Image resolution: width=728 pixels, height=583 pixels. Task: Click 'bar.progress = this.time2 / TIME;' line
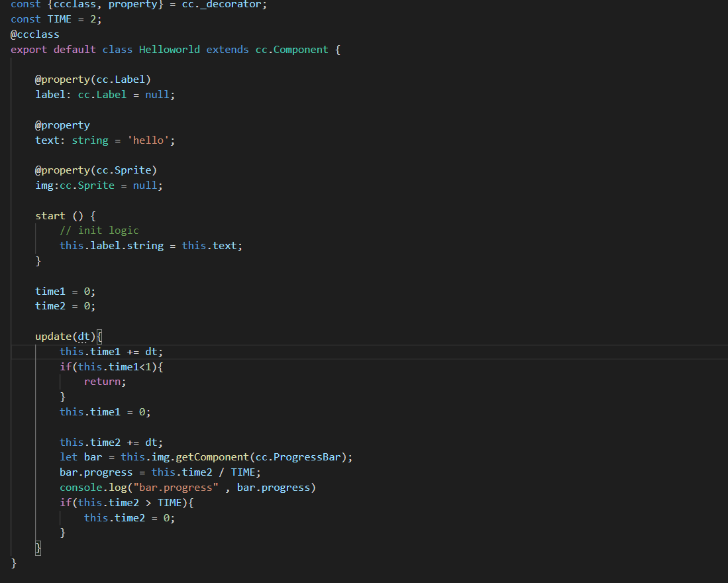point(160,472)
